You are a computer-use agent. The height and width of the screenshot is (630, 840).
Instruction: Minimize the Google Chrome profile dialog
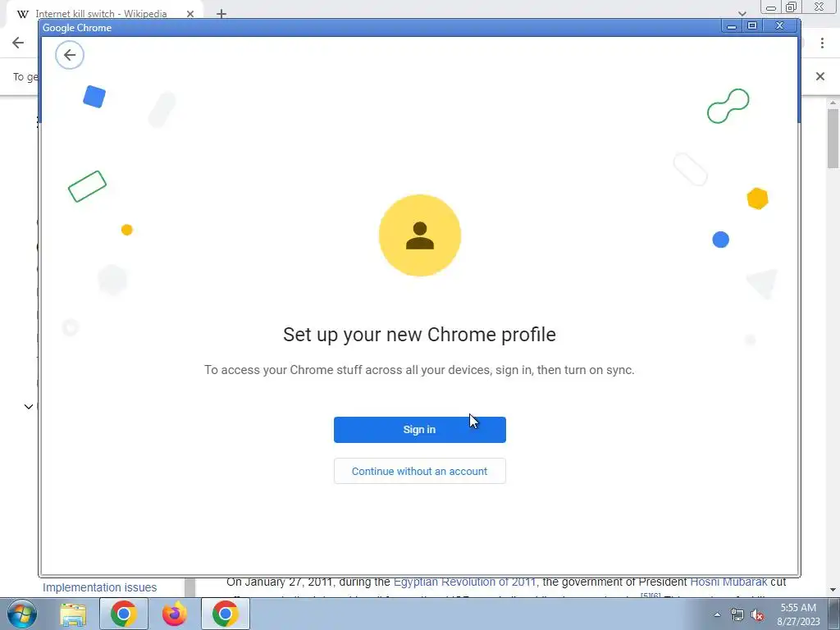(x=731, y=26)
